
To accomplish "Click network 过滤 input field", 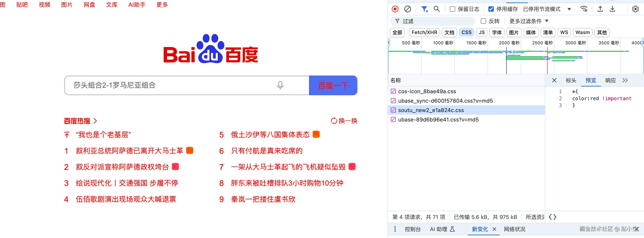I will [433, 21].
